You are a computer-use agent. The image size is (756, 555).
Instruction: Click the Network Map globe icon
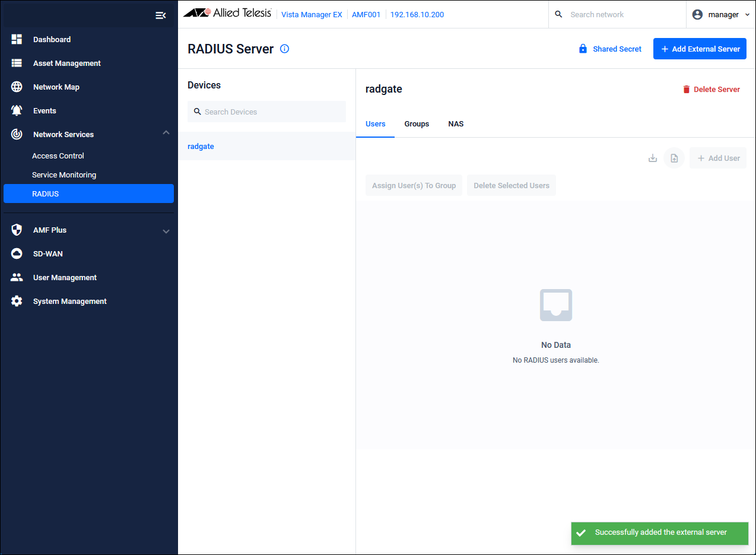(x=17, y=87)
